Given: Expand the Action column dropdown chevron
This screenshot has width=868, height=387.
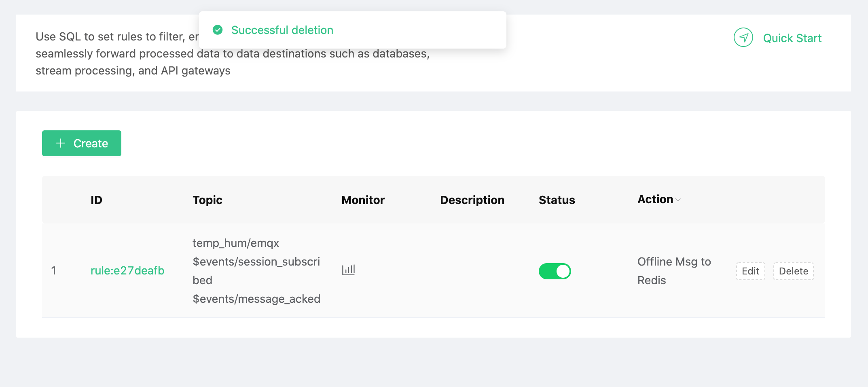Looking at the screenshot, I should [x=678, y=200].
